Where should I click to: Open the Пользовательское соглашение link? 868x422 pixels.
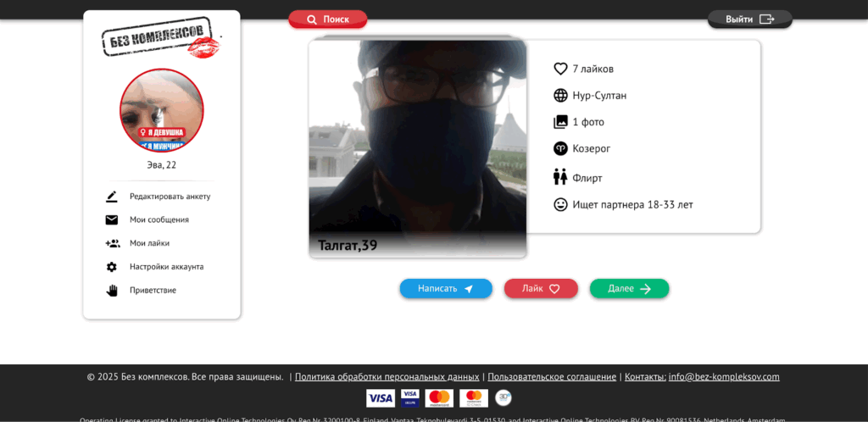point(552,377)
